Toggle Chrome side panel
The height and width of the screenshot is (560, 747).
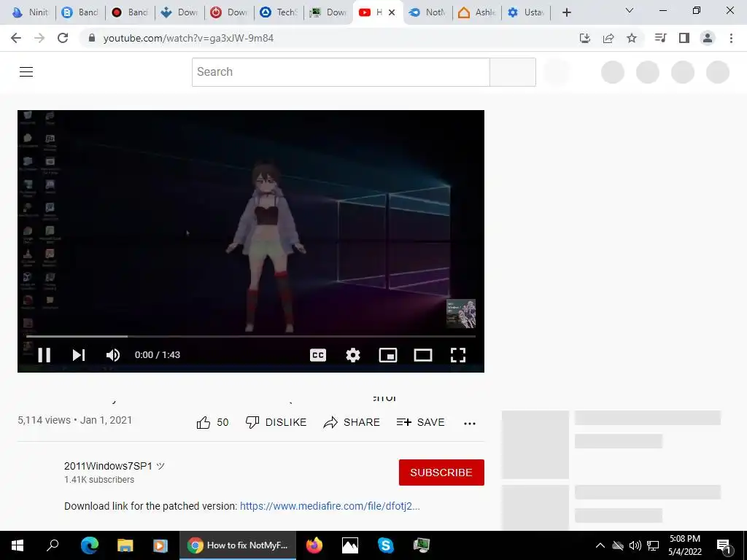pos(684,38)
